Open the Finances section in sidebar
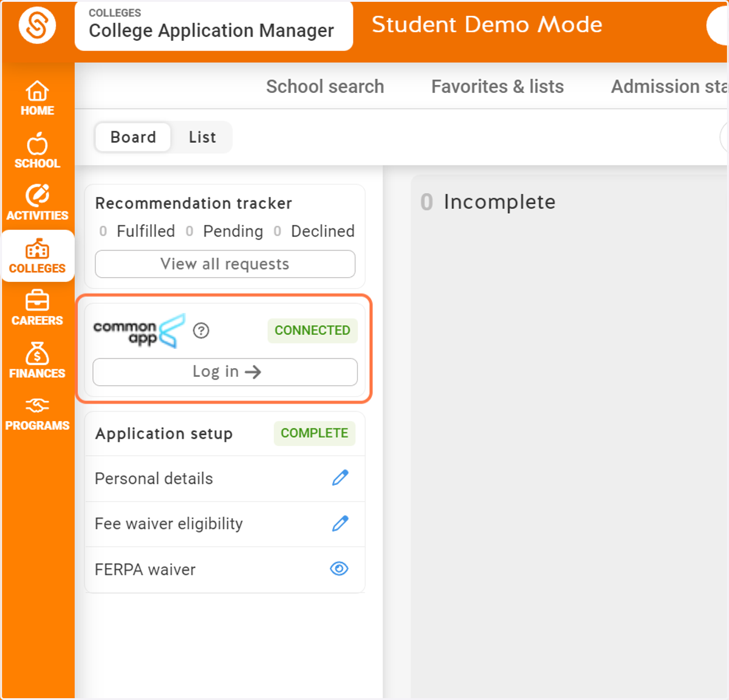This screenshot has width=729, height=700. (37, 361)
